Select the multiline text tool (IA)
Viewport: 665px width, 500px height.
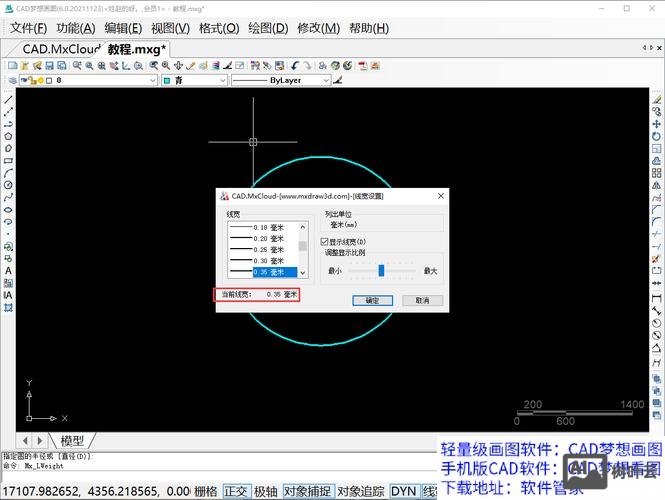tap(8, 295)
